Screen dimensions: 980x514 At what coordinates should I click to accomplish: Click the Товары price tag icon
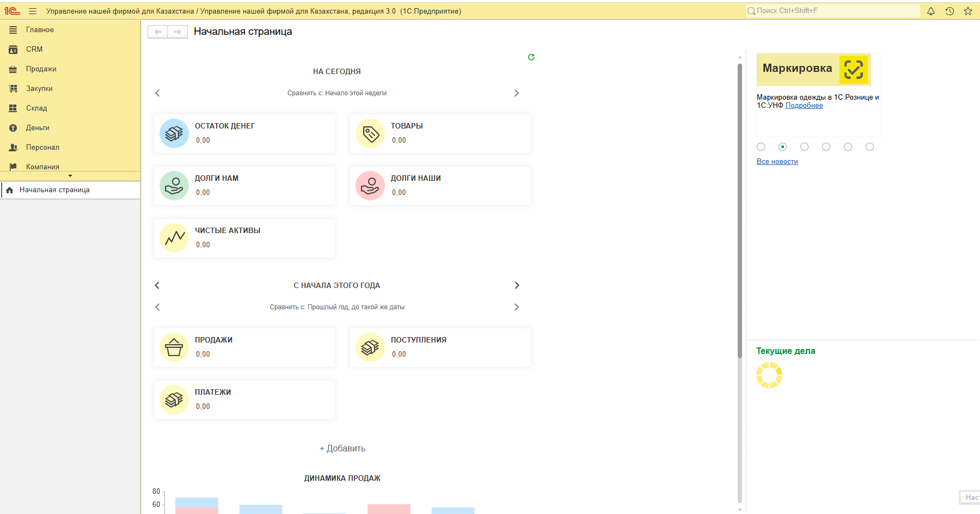pos(370,133)
